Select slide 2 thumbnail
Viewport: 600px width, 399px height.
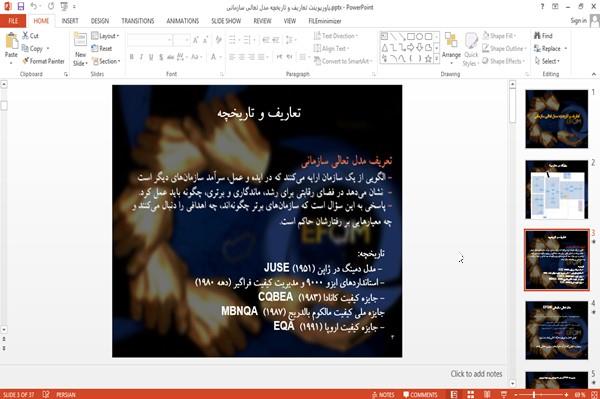click(557, 190)
